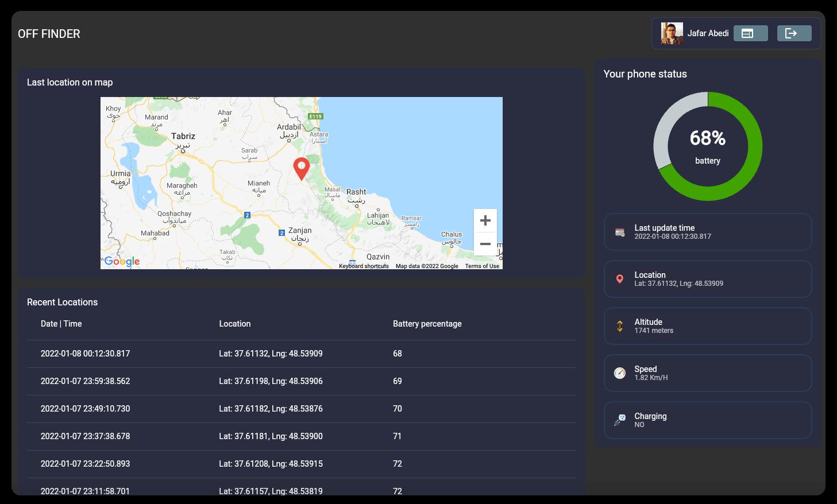
Task: Click the altitude arrows icon
Action: tap(620, 326)
